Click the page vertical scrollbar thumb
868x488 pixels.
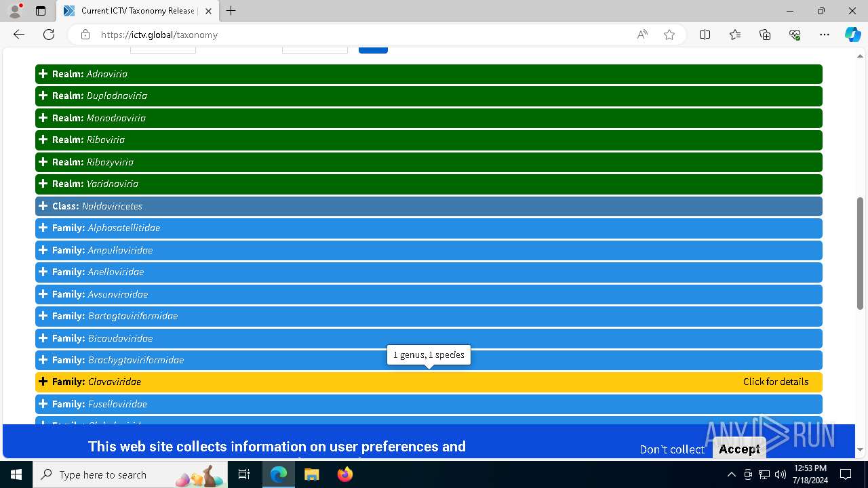point(861,253)
